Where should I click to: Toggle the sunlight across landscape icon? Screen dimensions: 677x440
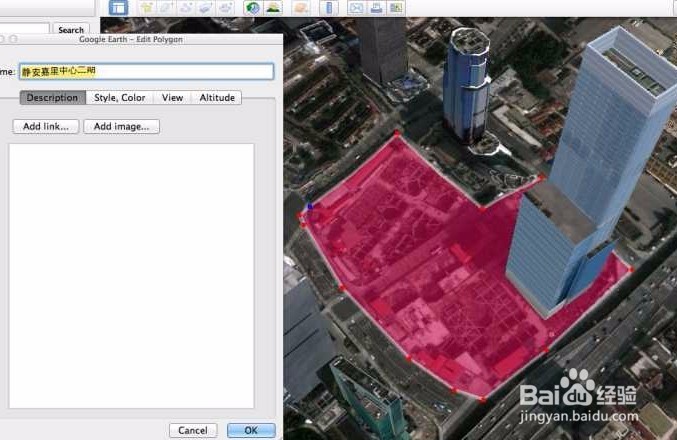[272, 8]
